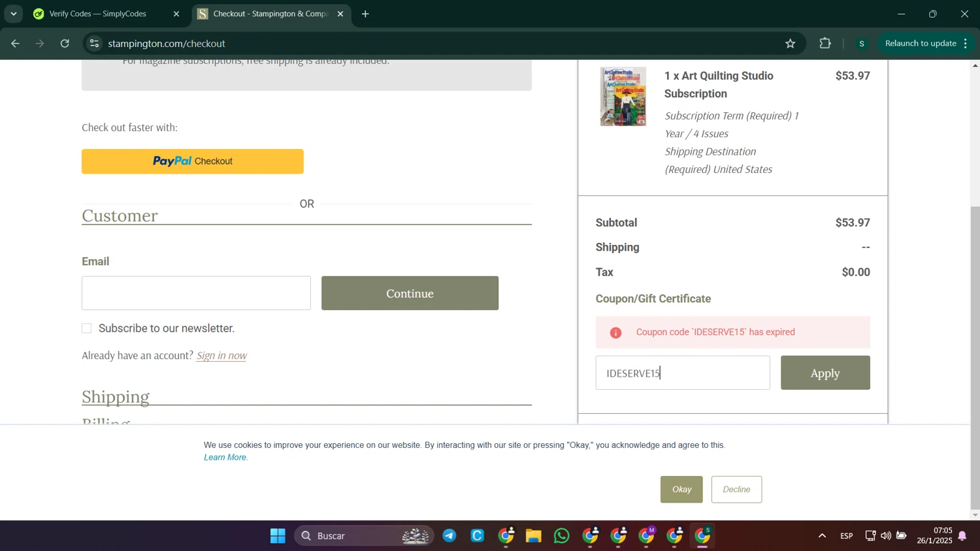Viewport: 980px width, 551px height.
Task: Open the Chrome three-dot menu
Action: 966,44
